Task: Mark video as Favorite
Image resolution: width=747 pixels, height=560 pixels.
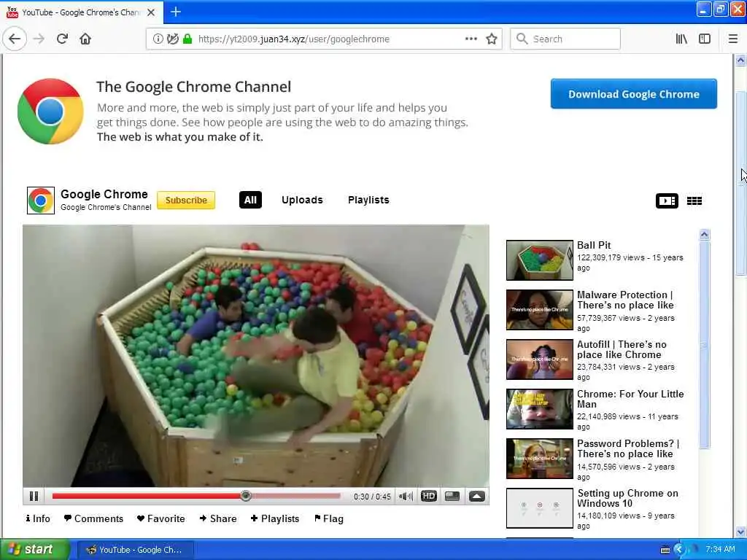Action: pyautogui.click(x=161, y=518)
